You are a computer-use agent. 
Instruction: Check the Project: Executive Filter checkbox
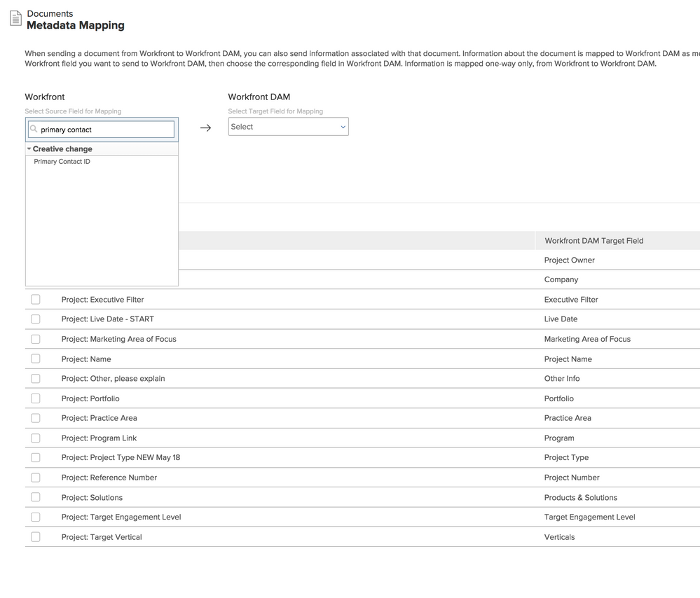tap(36, 300)
